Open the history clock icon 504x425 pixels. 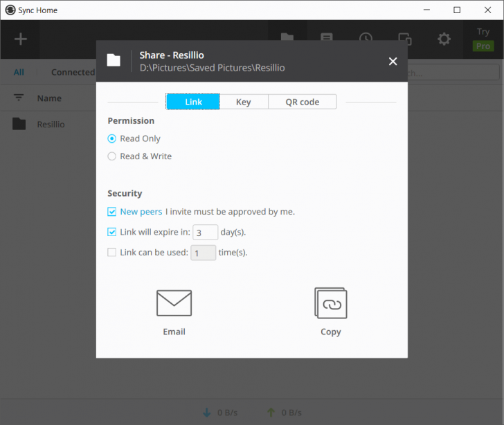click(366, 37)
